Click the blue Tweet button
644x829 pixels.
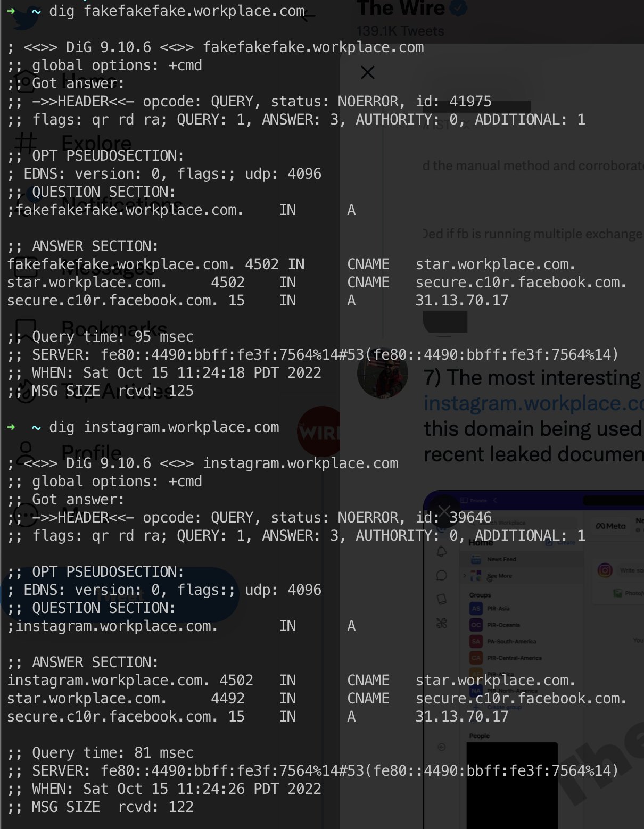click(x=120, y=595)
